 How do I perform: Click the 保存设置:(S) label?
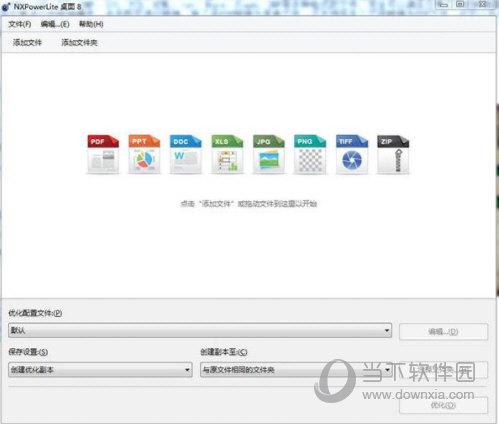(x=28, y=352)
